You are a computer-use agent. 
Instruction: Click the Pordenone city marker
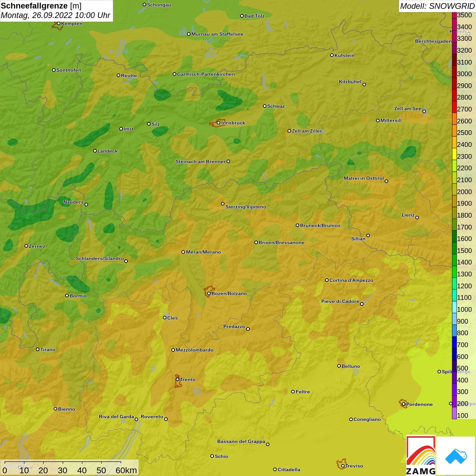(x=404, y=404)
